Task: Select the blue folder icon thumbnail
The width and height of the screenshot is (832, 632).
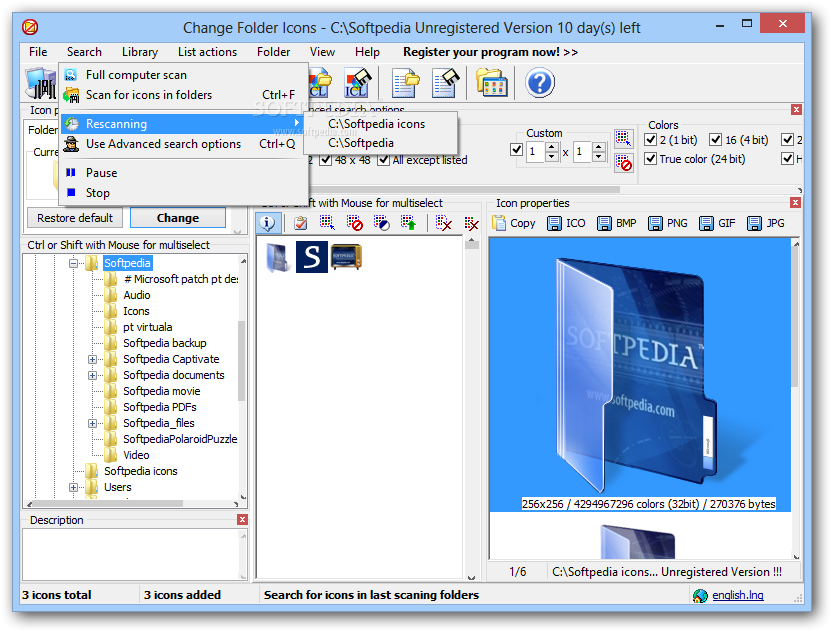Action: click(x=278, y=257)
